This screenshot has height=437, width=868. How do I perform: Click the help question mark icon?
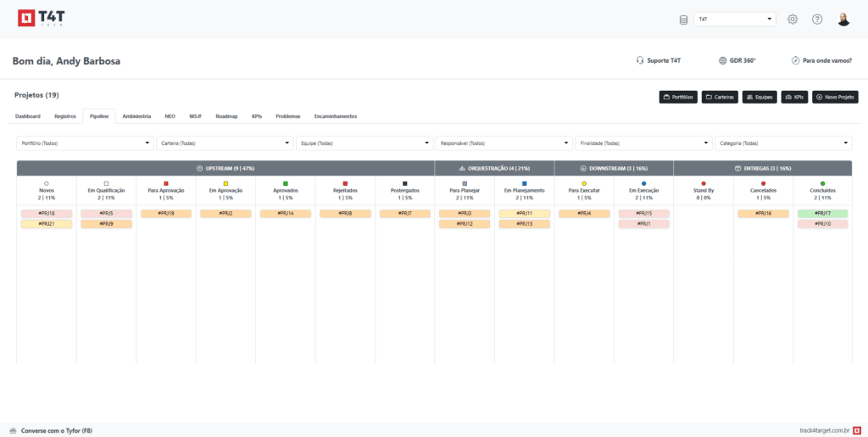coord(817,20)
